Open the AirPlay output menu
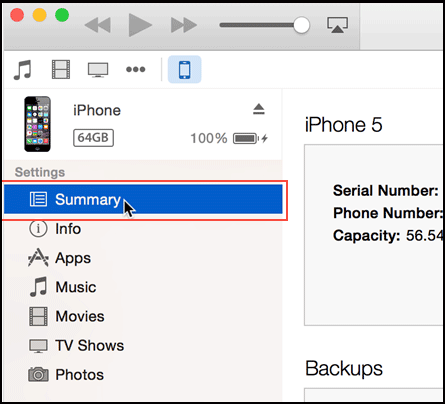 [338, 25]
